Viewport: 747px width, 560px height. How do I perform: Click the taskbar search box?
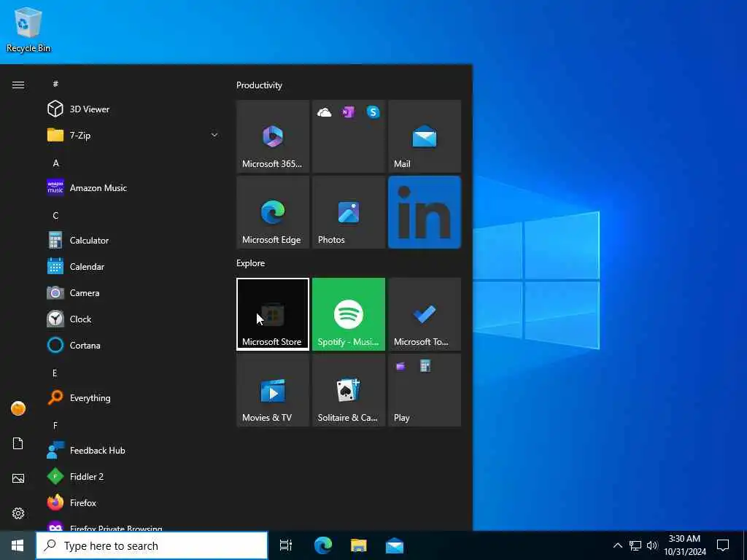click(152, 545)
